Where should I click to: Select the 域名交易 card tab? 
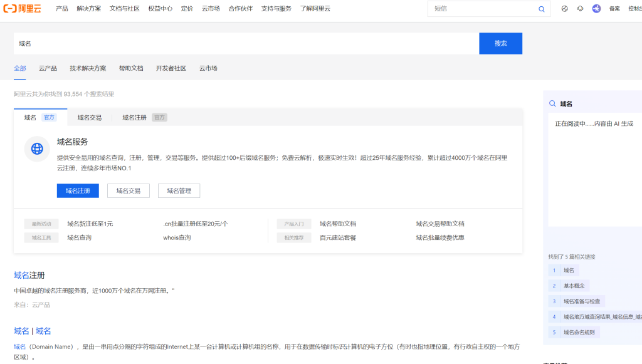click(x=90, y=117)
